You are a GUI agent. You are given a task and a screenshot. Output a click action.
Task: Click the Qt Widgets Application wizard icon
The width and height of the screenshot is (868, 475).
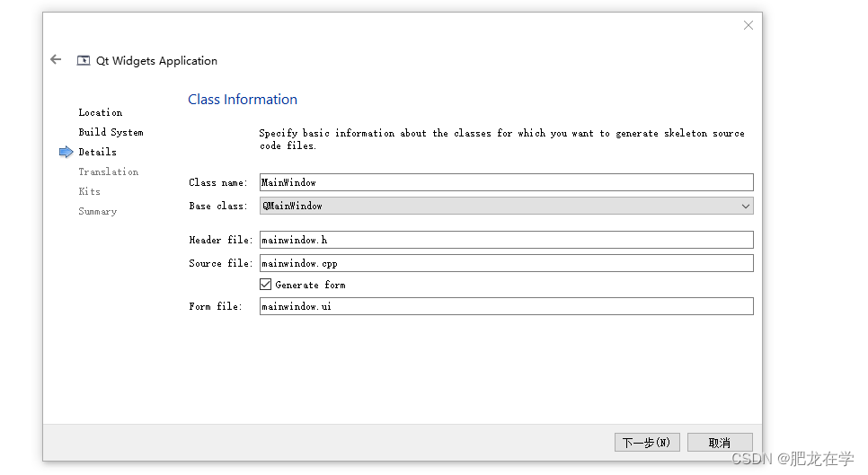click(84, 60)
